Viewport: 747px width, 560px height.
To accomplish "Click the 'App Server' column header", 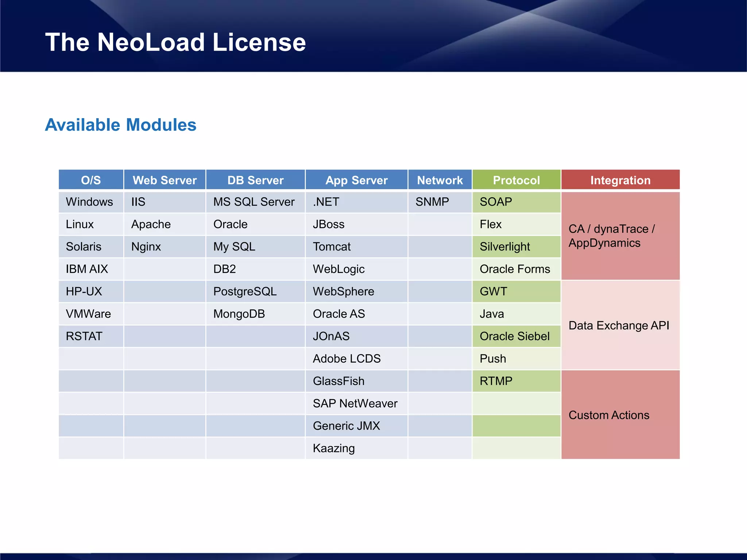I will point(357,180).
